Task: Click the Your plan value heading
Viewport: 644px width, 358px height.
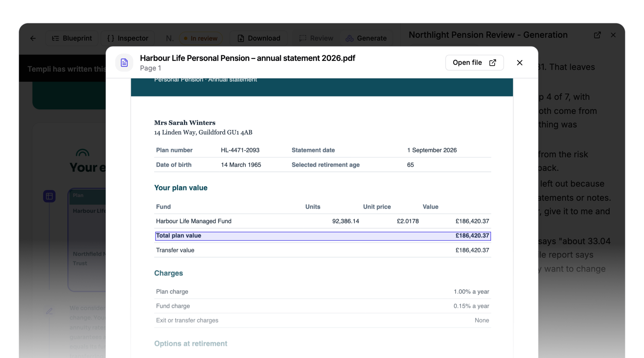Action: pos(181,188)
